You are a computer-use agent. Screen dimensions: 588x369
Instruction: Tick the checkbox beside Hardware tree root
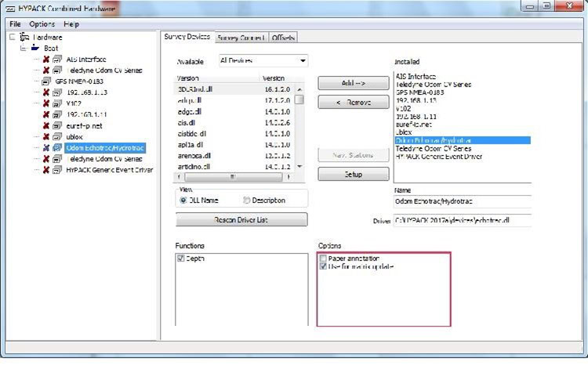[x=13, y=37]
